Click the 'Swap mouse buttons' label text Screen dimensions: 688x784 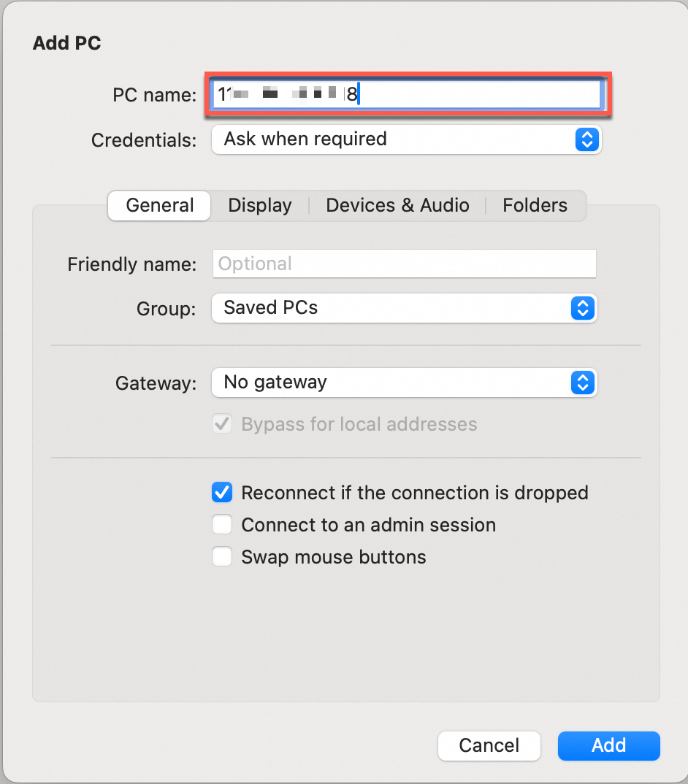(334, 558)
